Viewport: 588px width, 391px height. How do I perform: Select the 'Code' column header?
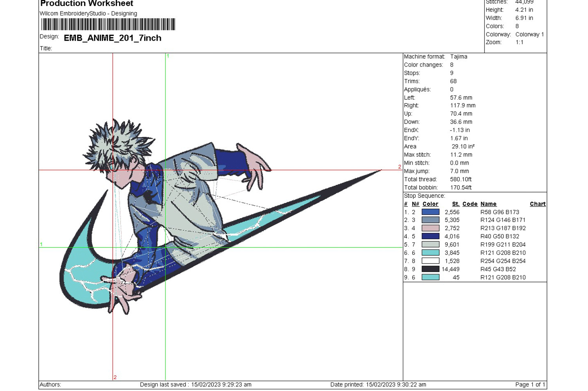(470, 204)
